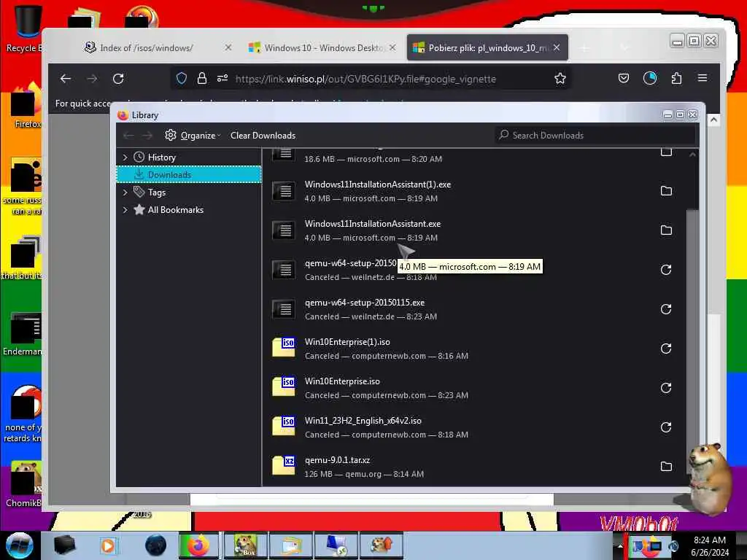Open folder for the 18.6 MB download
Image resolution: width=747 pixels, height=560 pixels.
coord(666,152)
